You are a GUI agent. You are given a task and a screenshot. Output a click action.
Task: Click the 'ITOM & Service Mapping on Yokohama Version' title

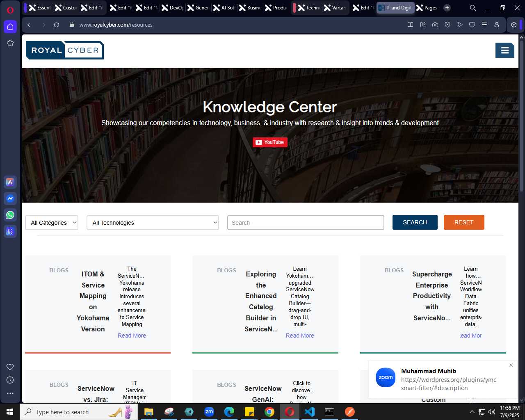coord(93,301)
